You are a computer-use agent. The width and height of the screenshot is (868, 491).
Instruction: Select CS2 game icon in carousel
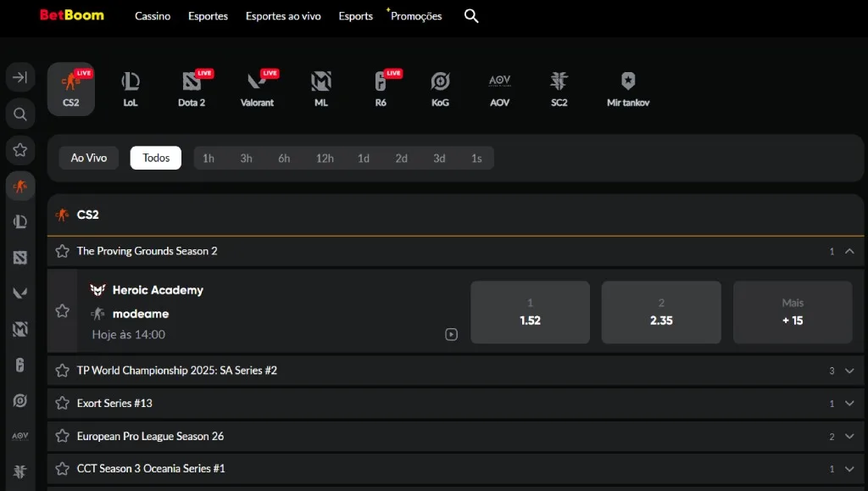tap(71, 89)
